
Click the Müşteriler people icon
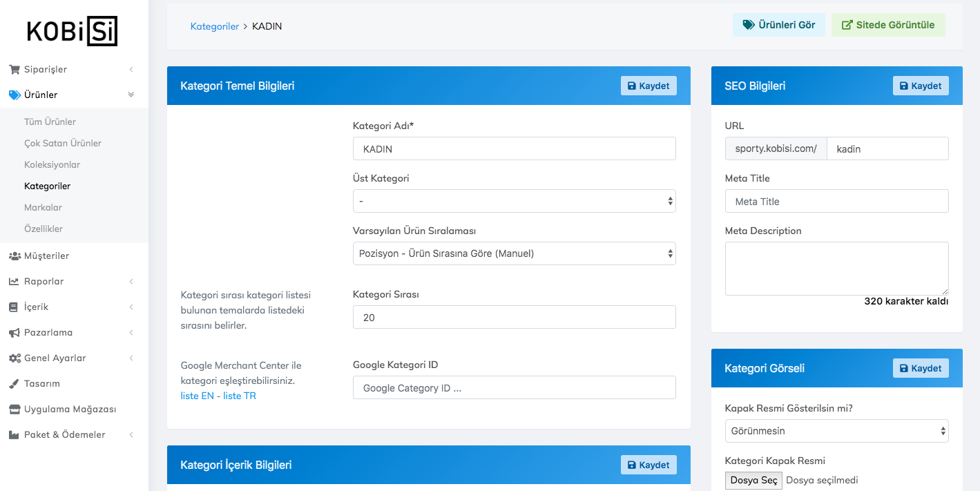(14, 256)
